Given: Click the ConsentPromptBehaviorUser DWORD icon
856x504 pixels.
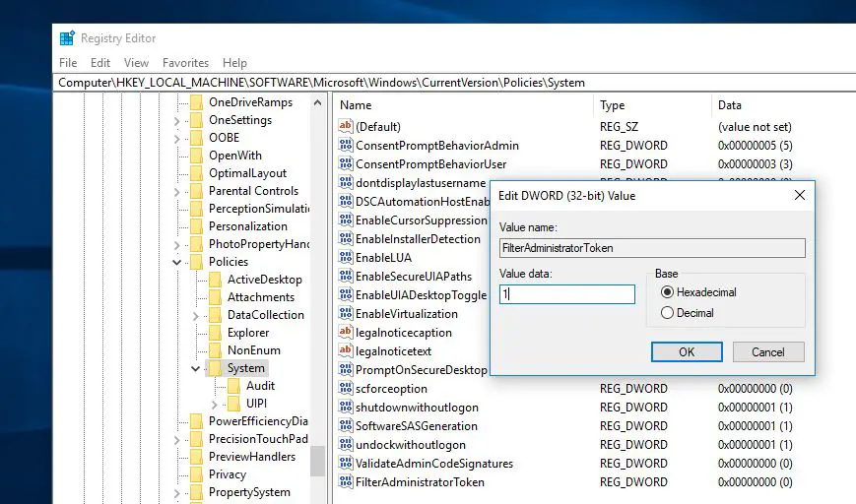Looking at the screenshot, I should [345, 163].
